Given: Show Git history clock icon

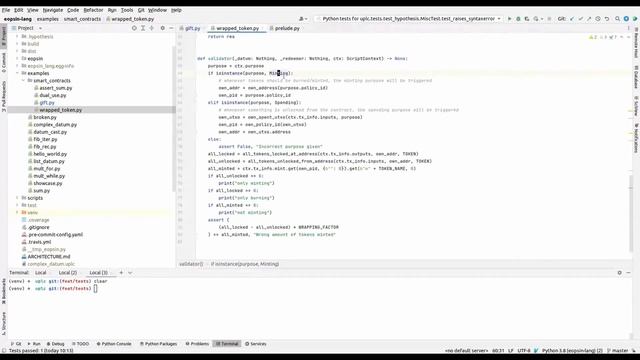Looking at the screenshot, I should point(598,19).
